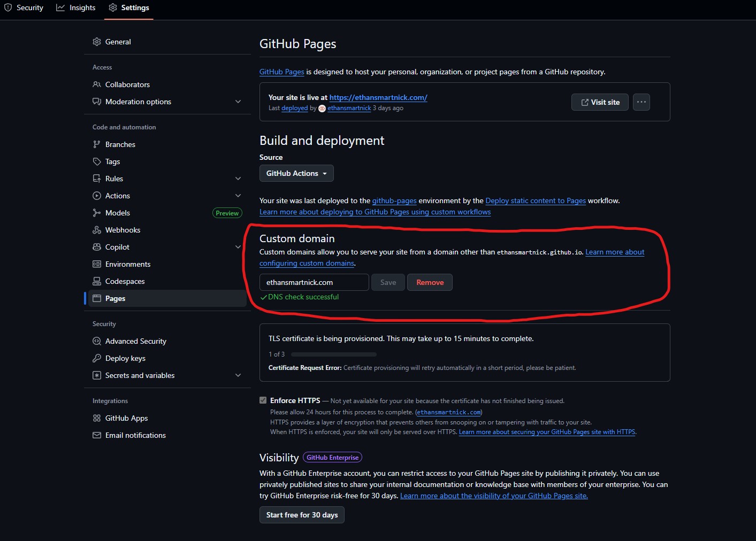This screenshot has height=541, width=756.
Task: Click the custom domain input field
Action: pyautogui.click(x=314, y=282)
